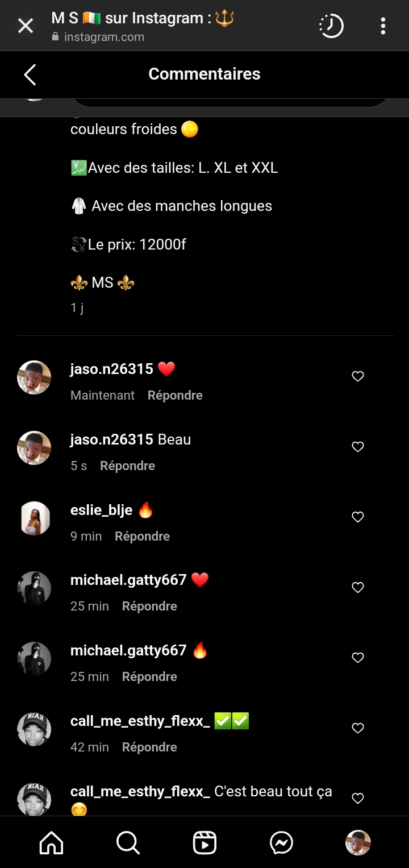The width and height of the screenshot is (409, 868).
Task: Open the Instagram home feed icon
Action: [x=51, y=842]
